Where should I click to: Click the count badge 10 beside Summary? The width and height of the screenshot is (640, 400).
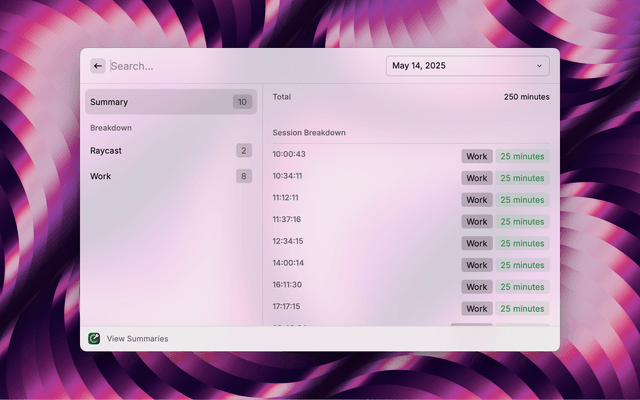pyautogui.click(x=242, y=102)
